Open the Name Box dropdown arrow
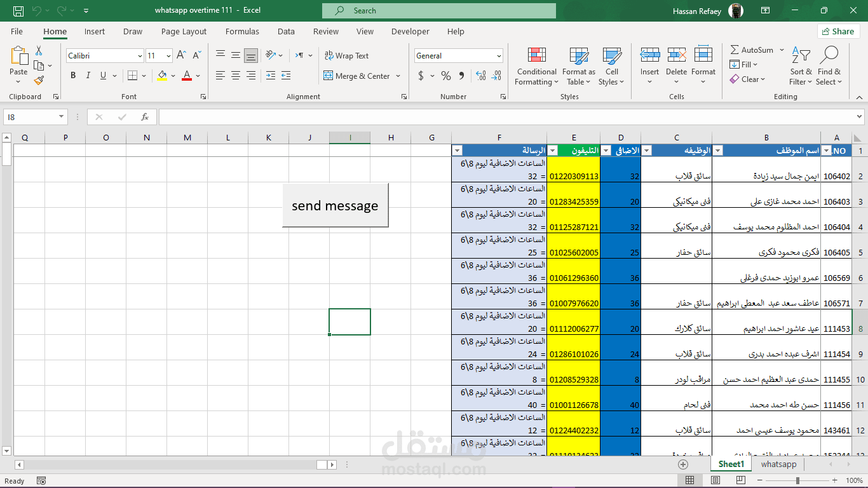Viewport: 868px width, 488px height. coord(62,117)
